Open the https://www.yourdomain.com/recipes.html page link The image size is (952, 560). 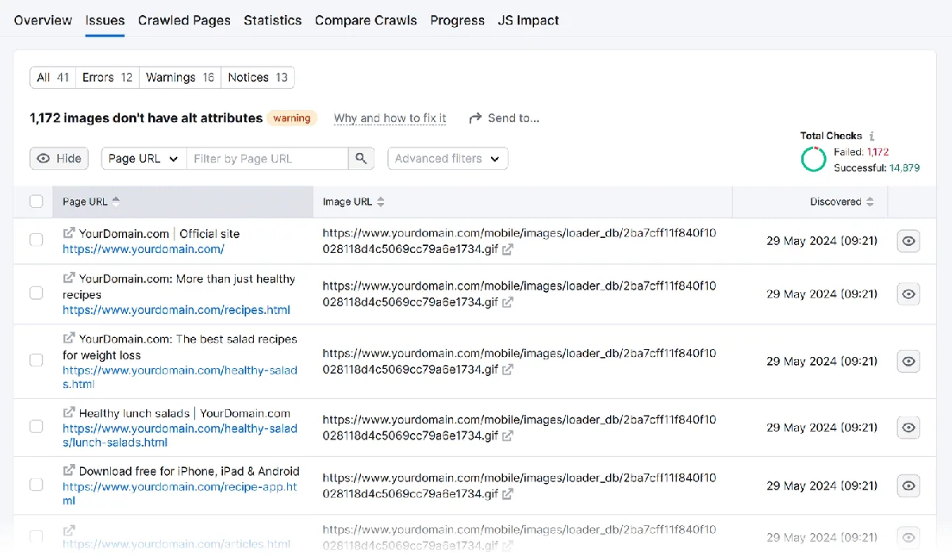pos(177,310)
